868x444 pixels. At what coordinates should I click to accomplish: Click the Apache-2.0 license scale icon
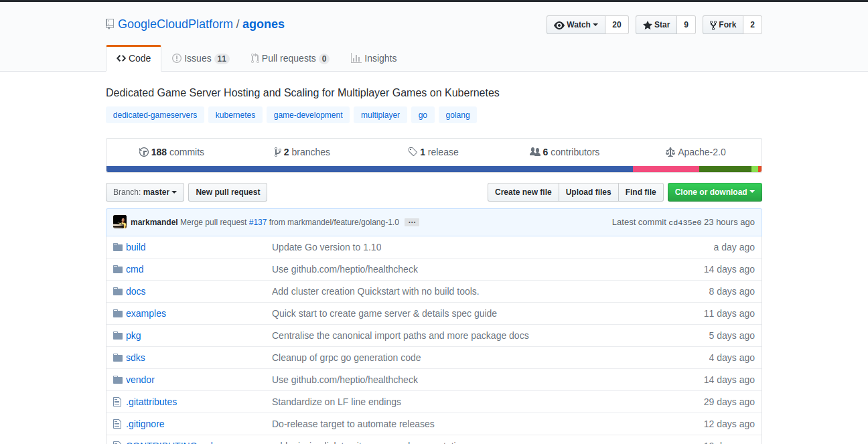(670, 152)
